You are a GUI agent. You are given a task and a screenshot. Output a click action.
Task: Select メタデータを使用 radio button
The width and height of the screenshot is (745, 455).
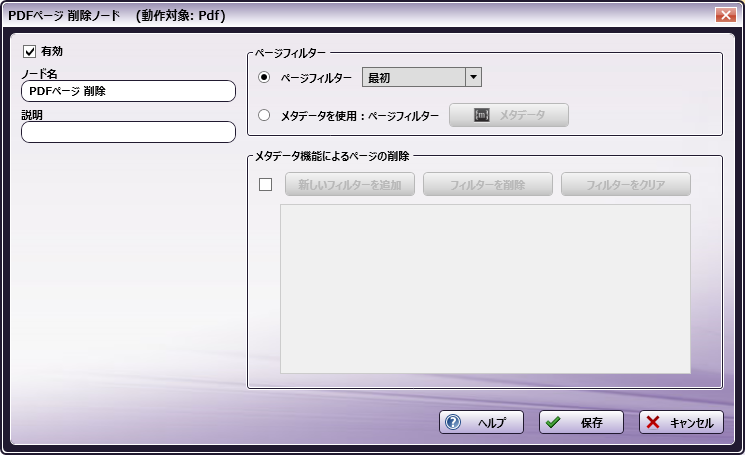(x=264, y=115)
